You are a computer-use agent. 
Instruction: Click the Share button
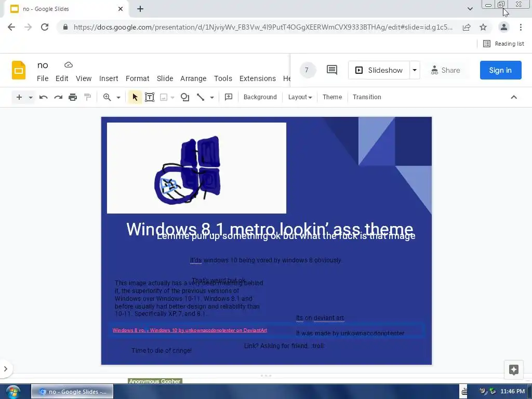445,70
